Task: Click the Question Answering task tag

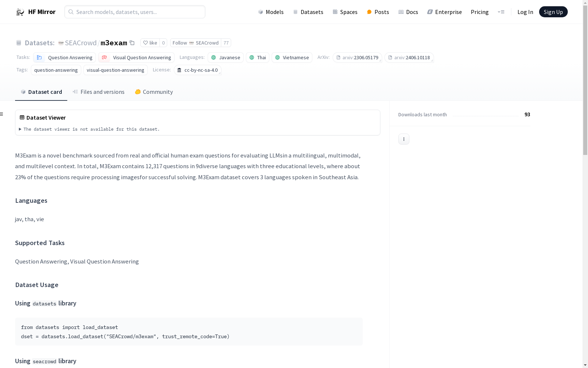Action: click(x=65, y=57)
